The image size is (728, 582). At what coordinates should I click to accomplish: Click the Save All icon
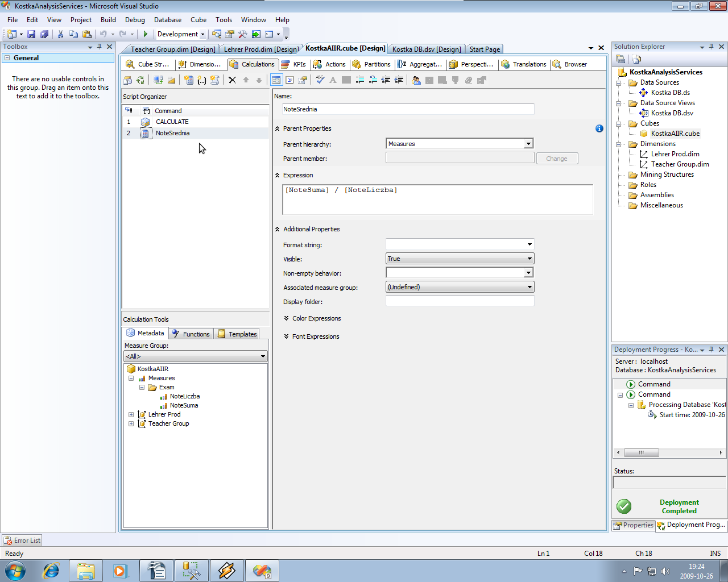click(x=44, y=34)
